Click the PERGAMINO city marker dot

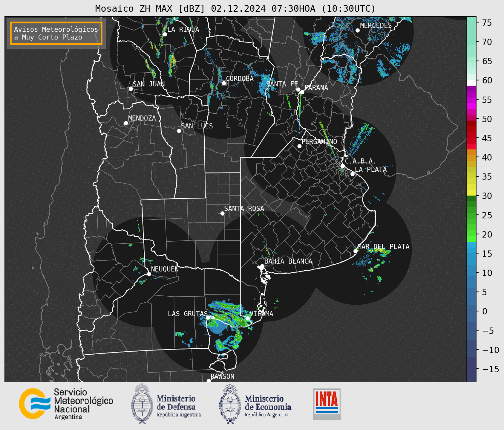[299, 146]
